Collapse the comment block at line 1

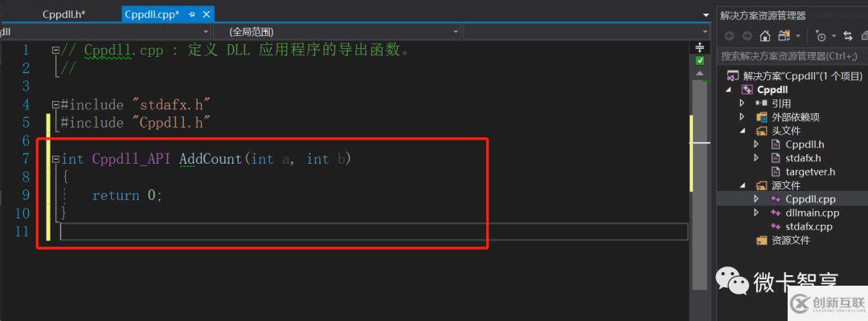(x=55, y=51)
